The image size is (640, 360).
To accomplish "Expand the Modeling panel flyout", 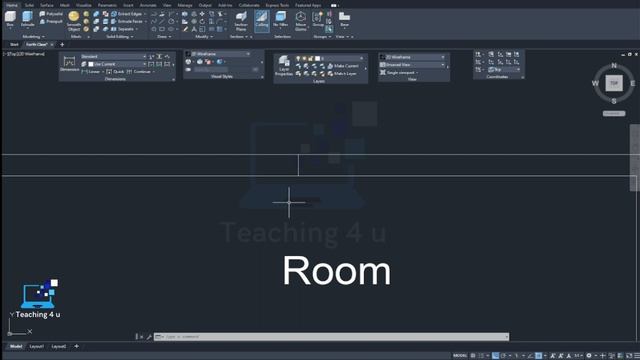I will (x=34, y=37).
